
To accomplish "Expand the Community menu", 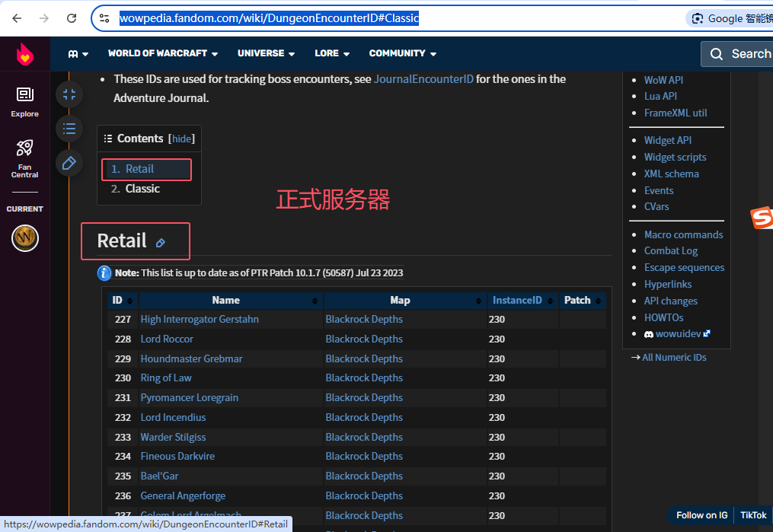I will [402, 53].
